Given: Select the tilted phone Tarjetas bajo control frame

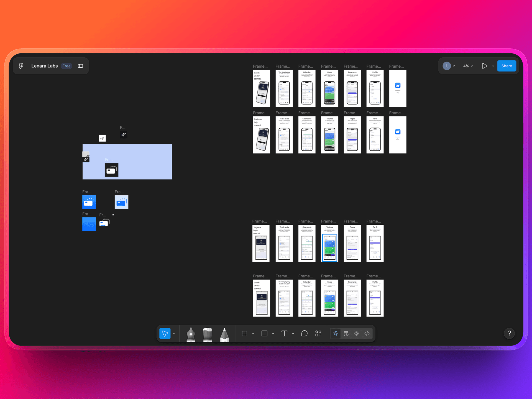Looking at the screenshot, I should coord(261,135).
